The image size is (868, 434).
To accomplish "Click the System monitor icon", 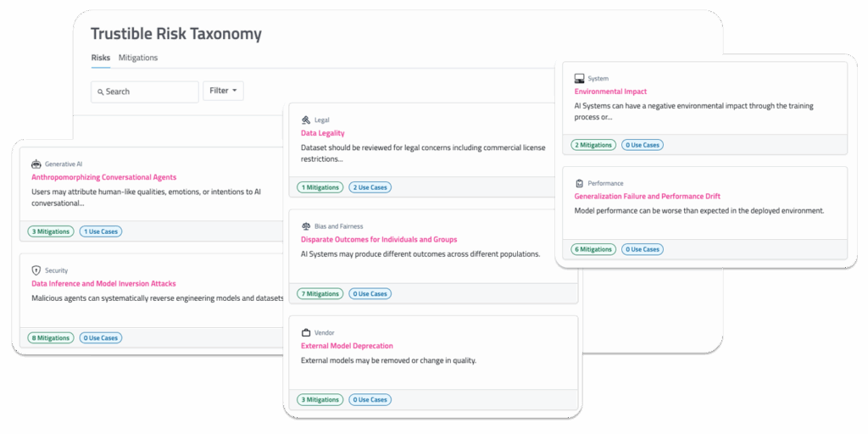I will point(579,78).
